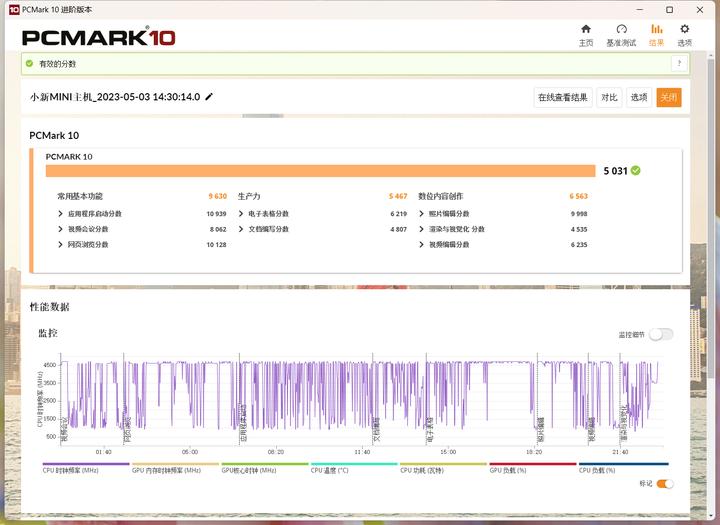The height and width of the screenshot is (525, 720).
Task: Select the CPU 温度 legend color bar
Action: pos(354,464)
